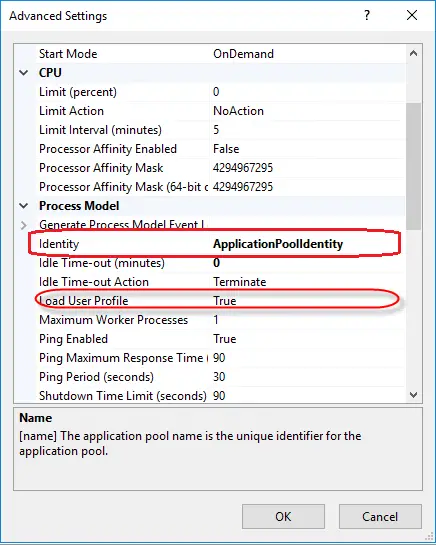Select the Ping Enabled True value
Image resolution: width=436 pixels, height=545 pixels.
click(225, 339)
